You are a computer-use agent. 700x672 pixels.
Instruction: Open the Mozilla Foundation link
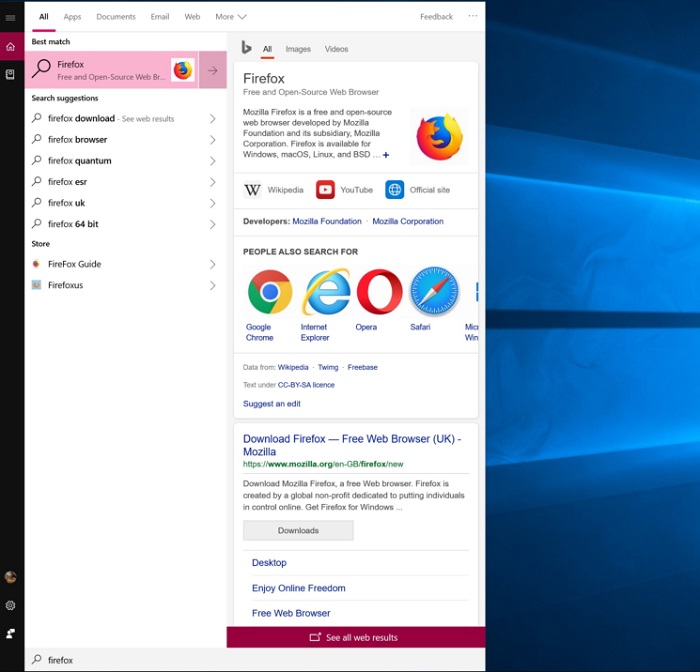point(327,221)
